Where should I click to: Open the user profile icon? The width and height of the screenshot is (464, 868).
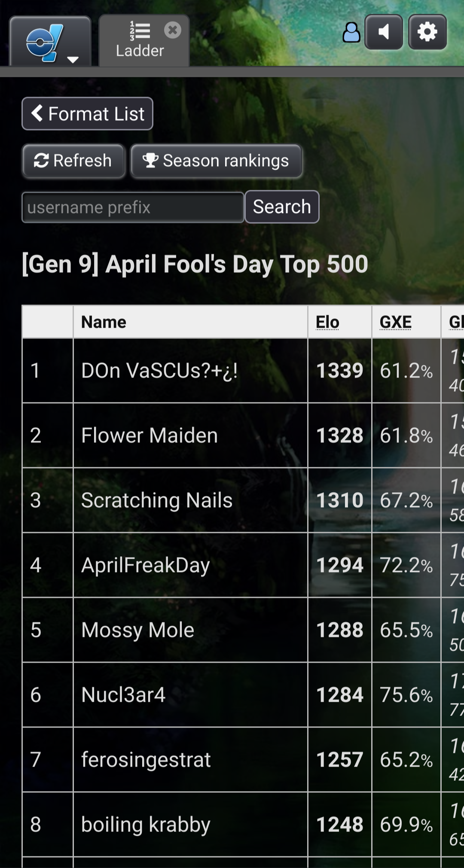[x=351, y=32]
